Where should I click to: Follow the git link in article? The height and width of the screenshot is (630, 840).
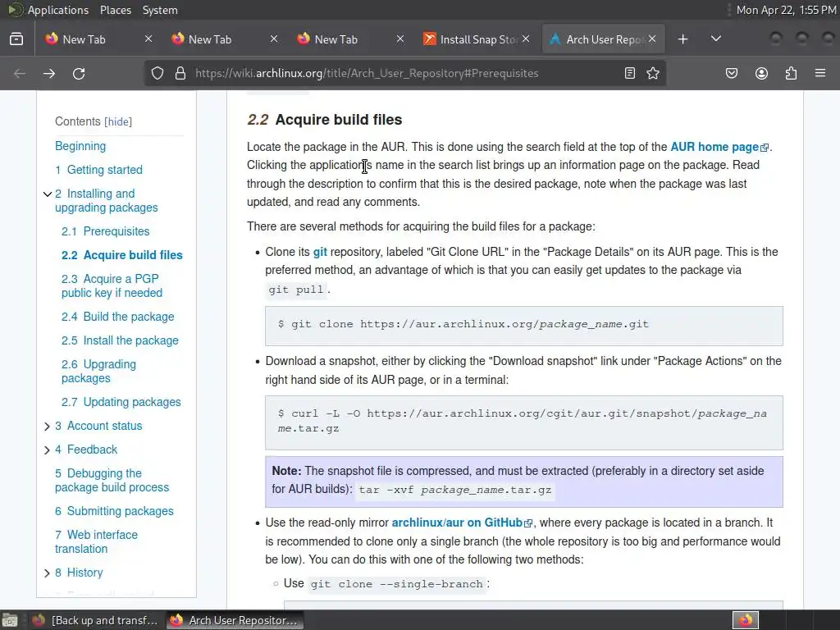320,252
